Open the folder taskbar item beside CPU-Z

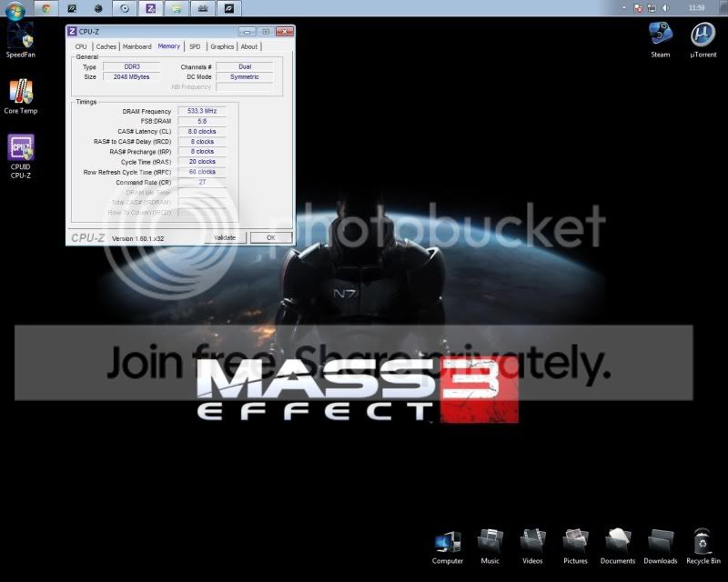coord(177,8)
